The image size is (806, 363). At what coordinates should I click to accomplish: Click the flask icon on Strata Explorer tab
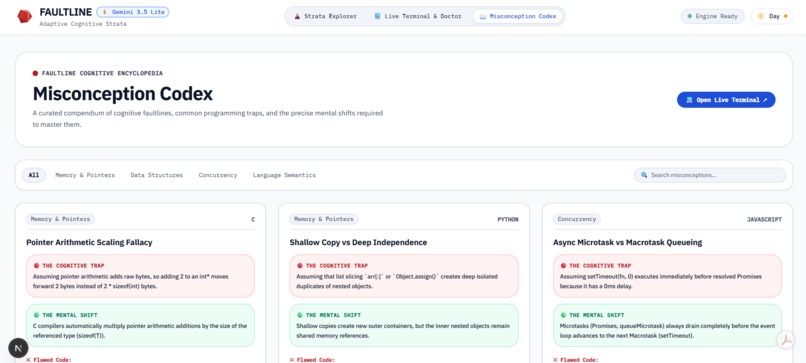298,16
